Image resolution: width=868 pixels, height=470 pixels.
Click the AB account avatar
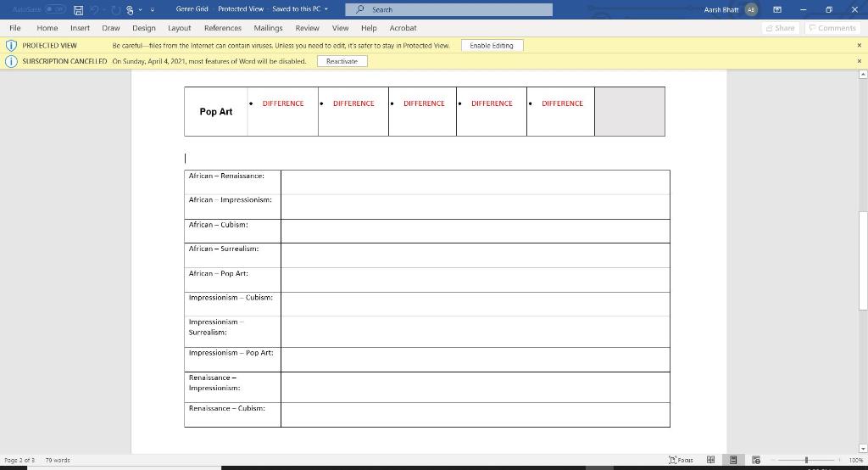(x=751, y=9)
